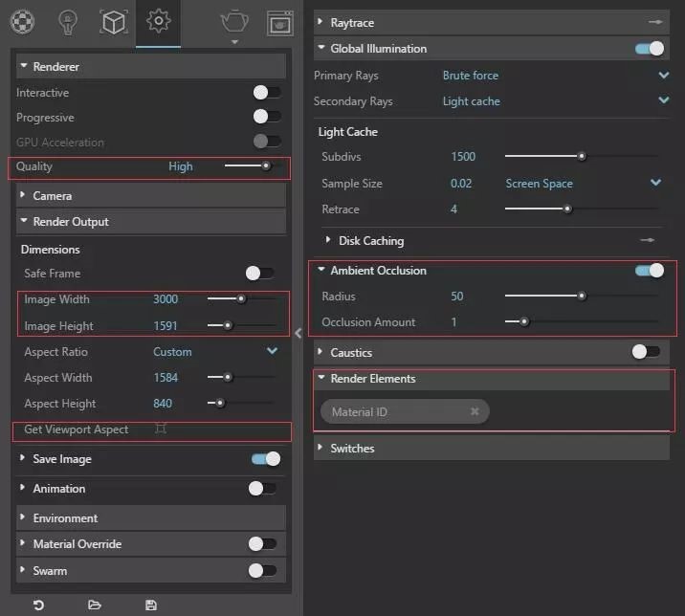Open the Geometry tab cube icon
This screenshot has height=616, width=685.
click(x=114, y=21)
